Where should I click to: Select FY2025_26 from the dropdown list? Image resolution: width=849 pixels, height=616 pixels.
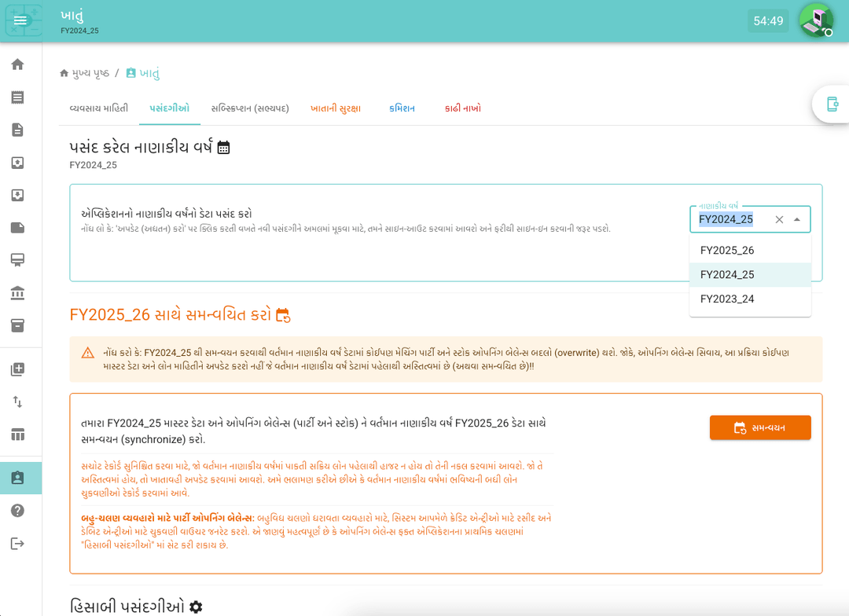[727, 251]
